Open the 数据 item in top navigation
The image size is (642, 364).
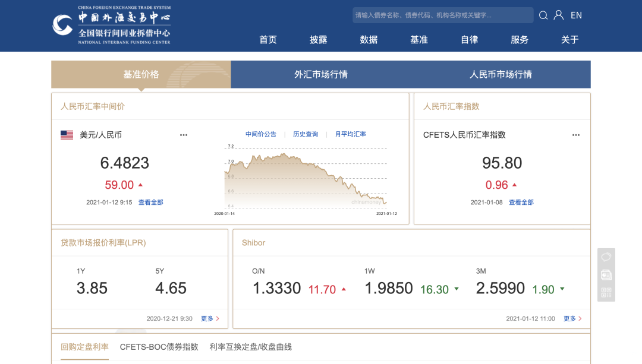click(x=369, y=39)
